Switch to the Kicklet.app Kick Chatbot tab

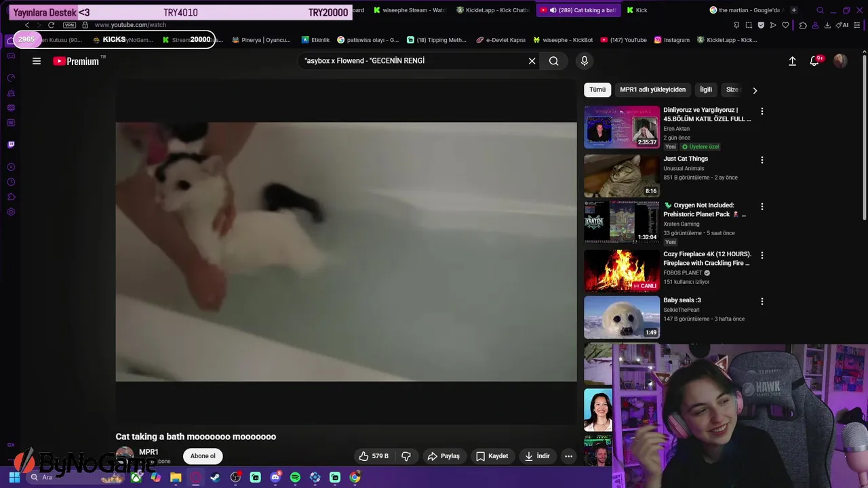coord(492,10)
